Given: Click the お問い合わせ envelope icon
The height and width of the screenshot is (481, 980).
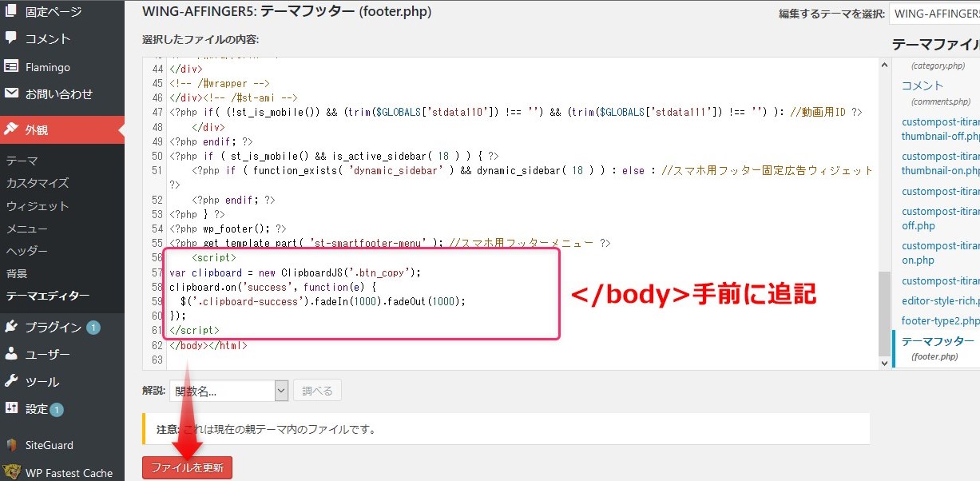Looking at the screenshot, I should (x=11, y=93).
